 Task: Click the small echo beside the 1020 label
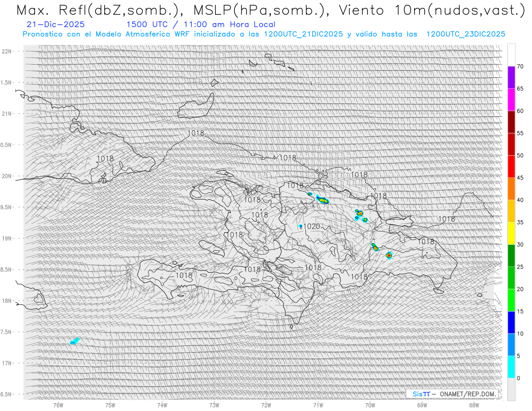tap(300, 226)
